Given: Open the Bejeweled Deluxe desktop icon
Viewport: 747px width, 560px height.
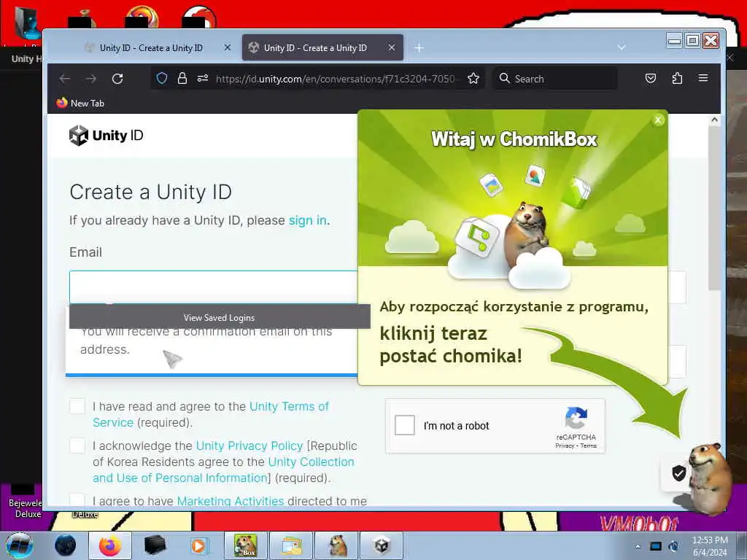Looking at the screenshot, I should 24,502.
